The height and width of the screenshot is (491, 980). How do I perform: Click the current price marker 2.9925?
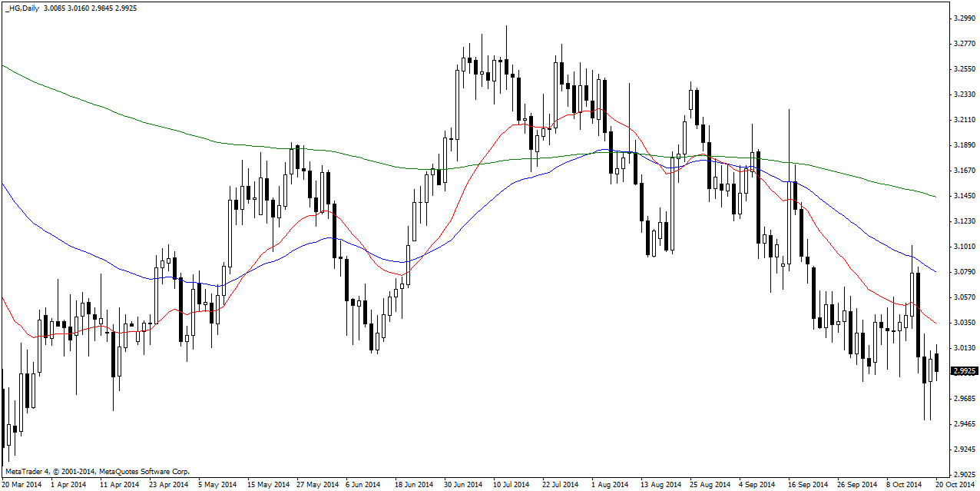965,371
